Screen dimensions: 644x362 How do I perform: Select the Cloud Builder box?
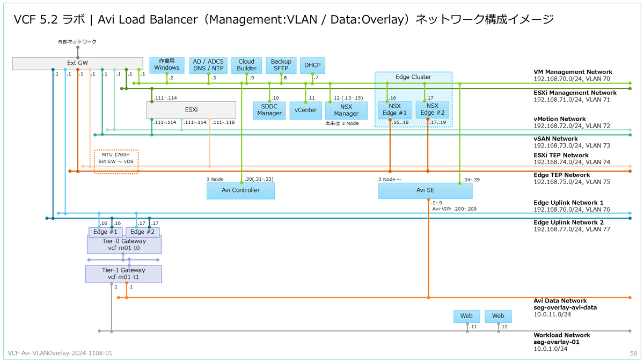[x=247, y=64]
